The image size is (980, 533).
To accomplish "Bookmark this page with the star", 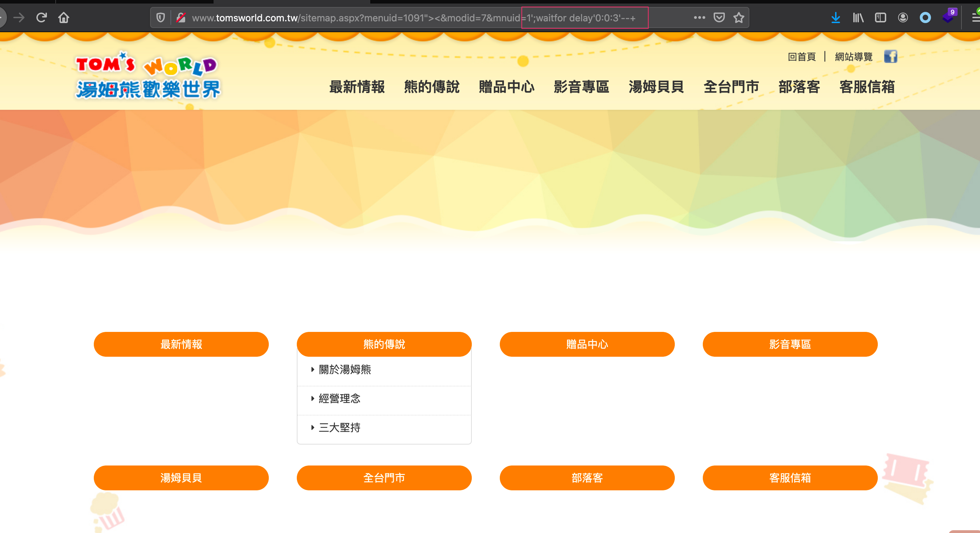I will coord(739,17).
